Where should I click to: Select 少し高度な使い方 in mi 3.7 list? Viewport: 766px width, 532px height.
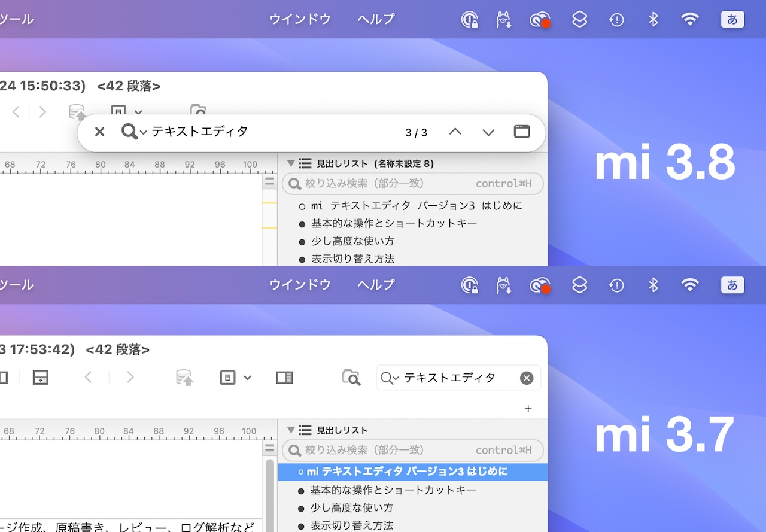345,508
